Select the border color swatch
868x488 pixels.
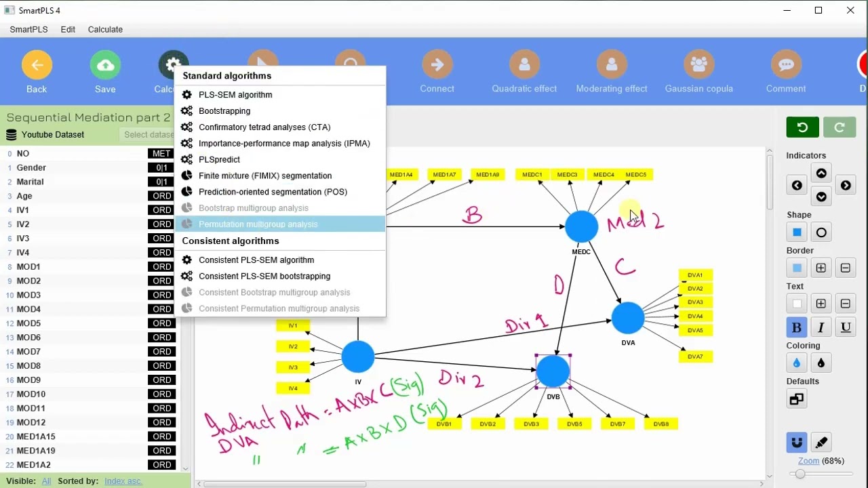pyautogui.click(x=797, y=268)
